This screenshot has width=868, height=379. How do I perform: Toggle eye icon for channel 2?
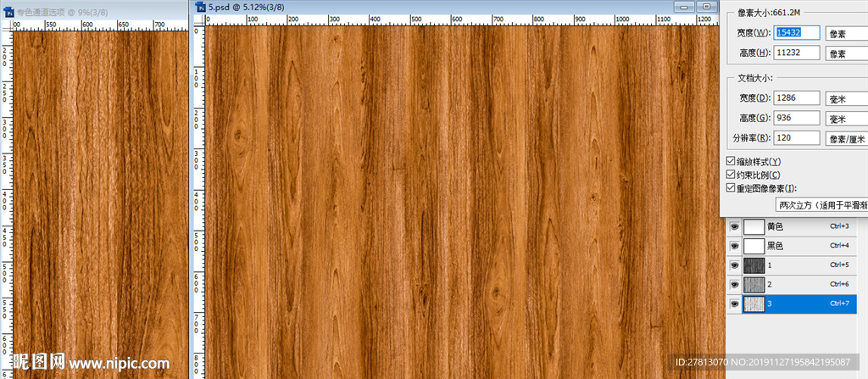click(734, 284)
